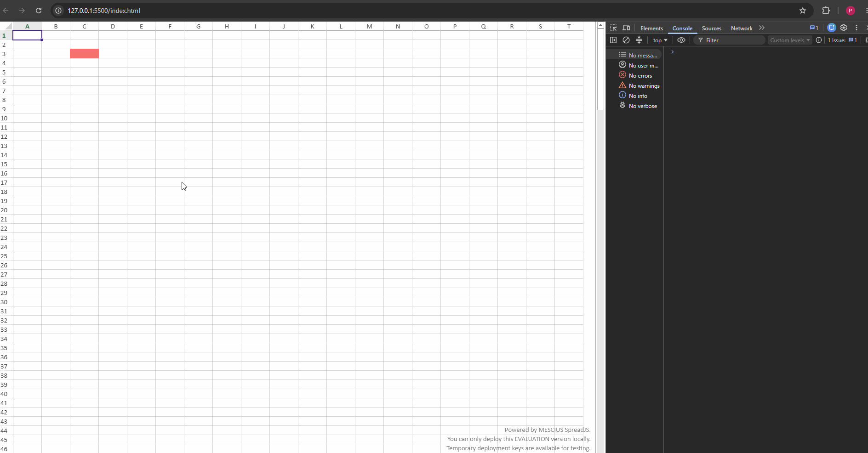Go forward using the browser forward arrow
Image resolution: width=868 pixels, height=453 pixels.
22,11
